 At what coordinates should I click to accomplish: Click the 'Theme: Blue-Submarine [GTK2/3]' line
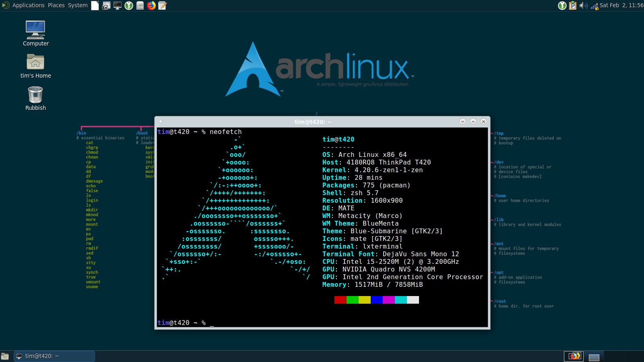coord(383,231)
